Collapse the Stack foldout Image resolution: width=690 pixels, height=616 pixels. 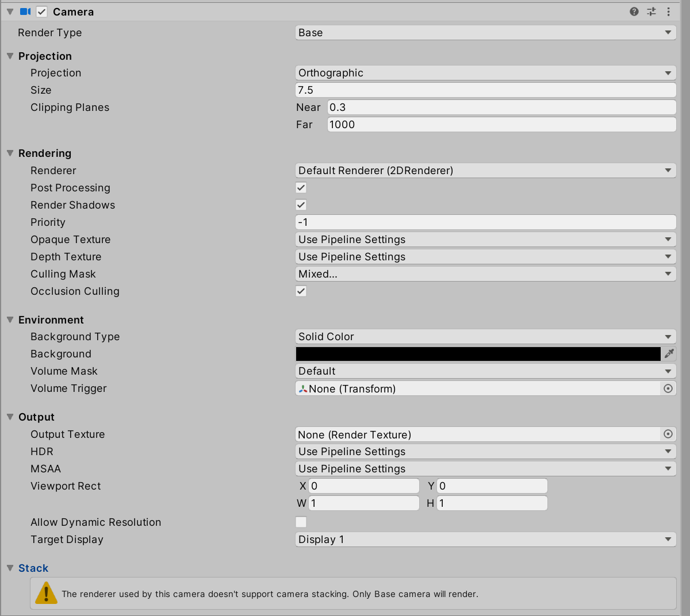pyautogui.click(x=10, y=568)
